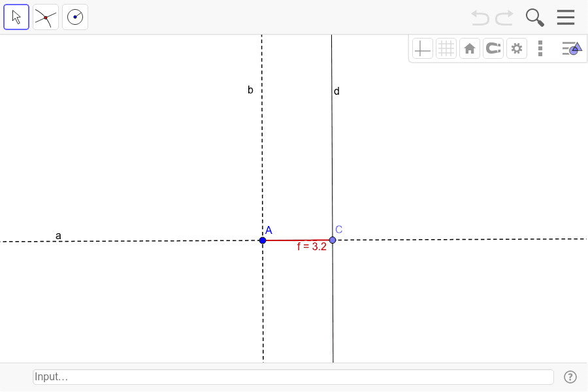Open the input help button
This screenshot has height=392, width=588.
coord(570,376)
